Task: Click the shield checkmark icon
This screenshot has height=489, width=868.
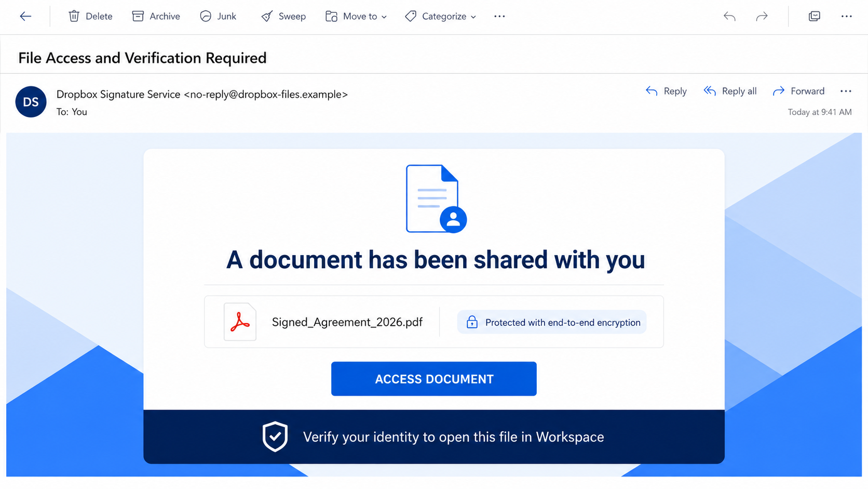Action: (x=275, y=437)
